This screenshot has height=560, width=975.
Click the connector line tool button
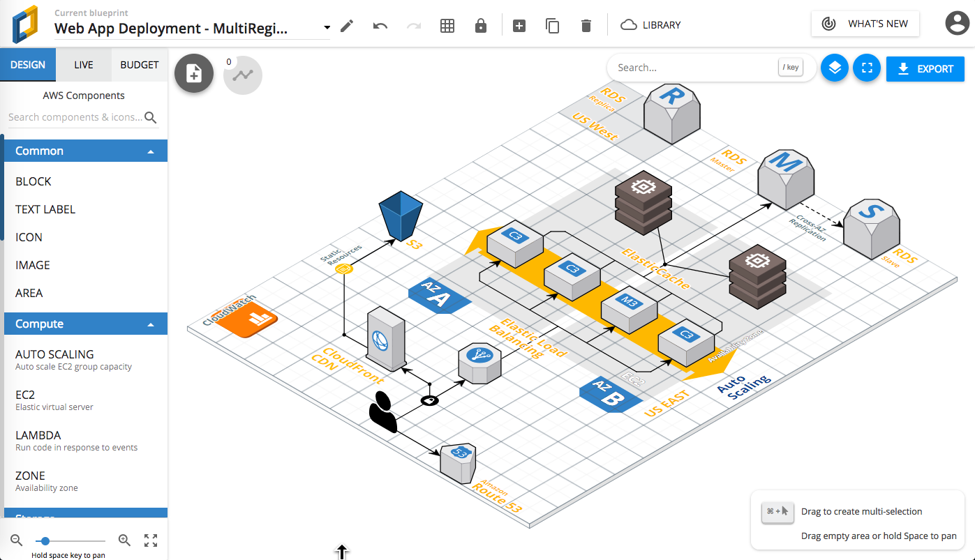243,75
